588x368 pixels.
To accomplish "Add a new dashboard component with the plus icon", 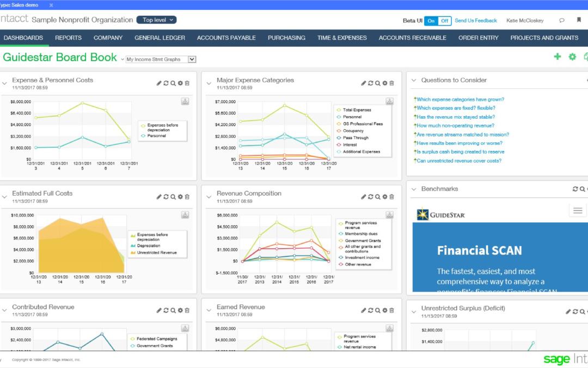I will point(558,56).
